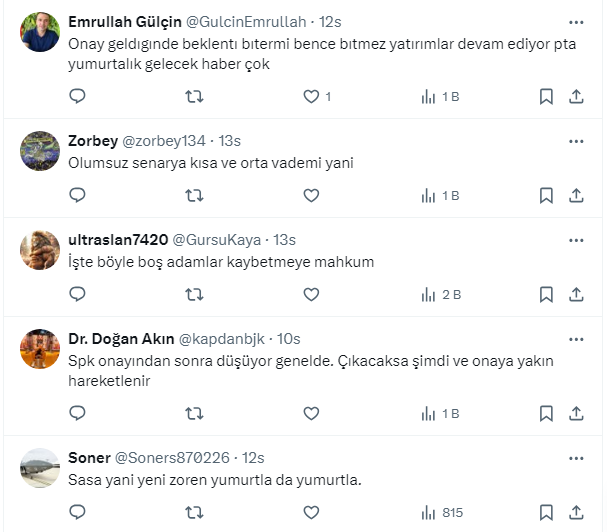Image resolution: width=607 pixels, height=532 pixels.
Task: Open more options on Emrullah Gülçin's tweet
Action: click(576, 21)
